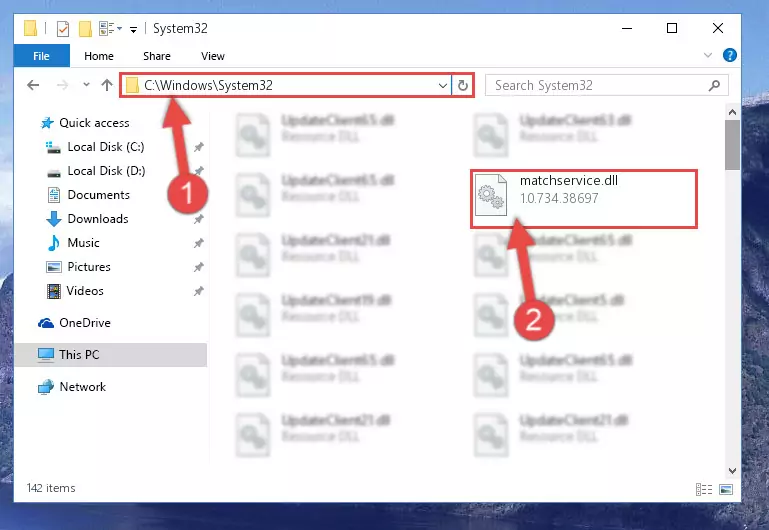Open Documents in the navigation pane
This screenshot has width=769, height=530.
coord(99,195)
